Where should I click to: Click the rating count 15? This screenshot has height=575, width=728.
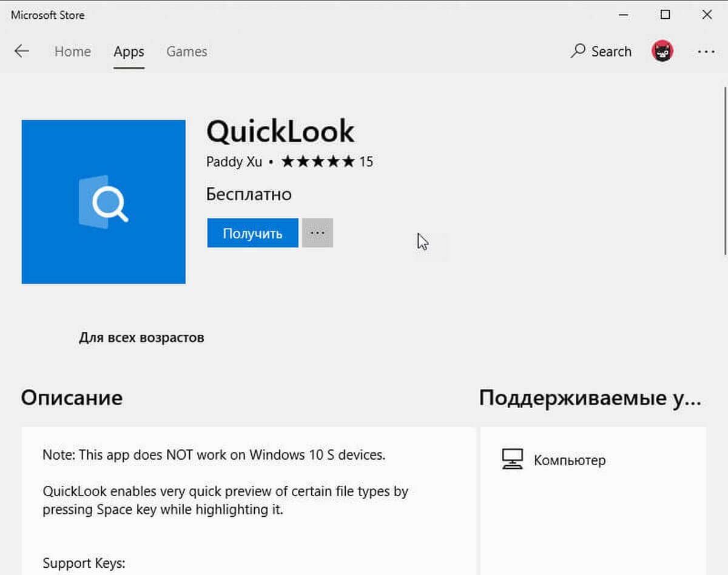[x=366, y=162]
